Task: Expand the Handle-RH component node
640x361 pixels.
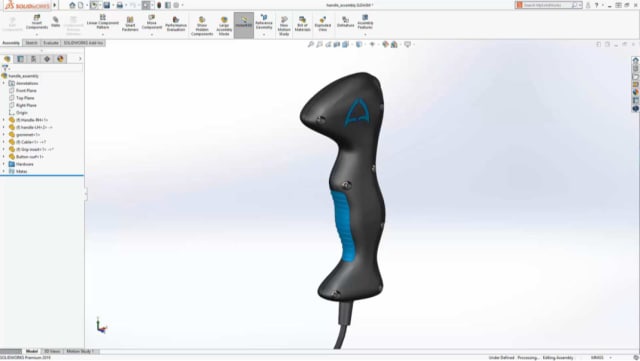Action: [x=4, y=120]
